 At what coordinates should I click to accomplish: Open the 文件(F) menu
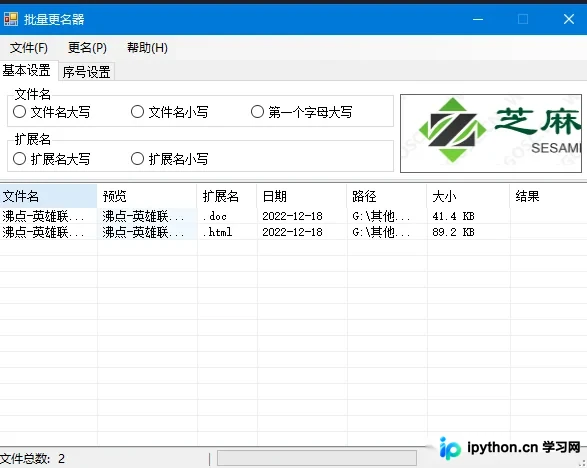pos(29,48)
